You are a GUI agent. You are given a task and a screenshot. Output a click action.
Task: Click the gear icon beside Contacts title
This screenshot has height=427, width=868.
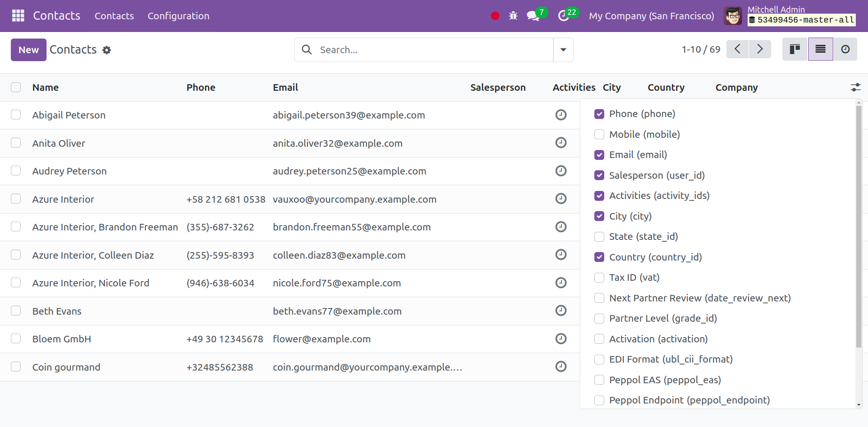[107, 50]
